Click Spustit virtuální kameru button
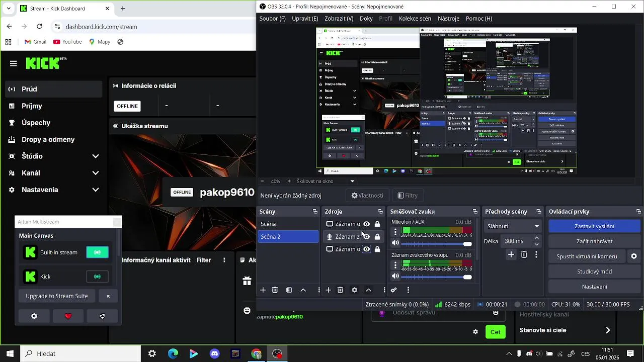The height and width of the screenshot is (362, 644). [x=587, y=256]
